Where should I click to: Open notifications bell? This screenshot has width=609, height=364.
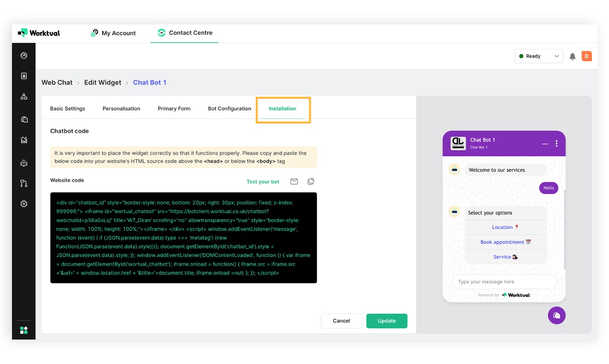(x=572, y=57)
